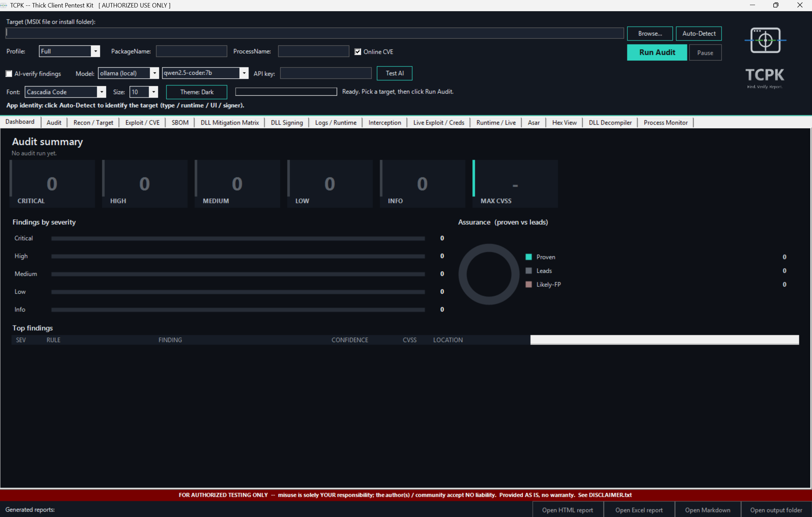Focus the ProcessName text field

pyautogui.click(x=313, y=51)
